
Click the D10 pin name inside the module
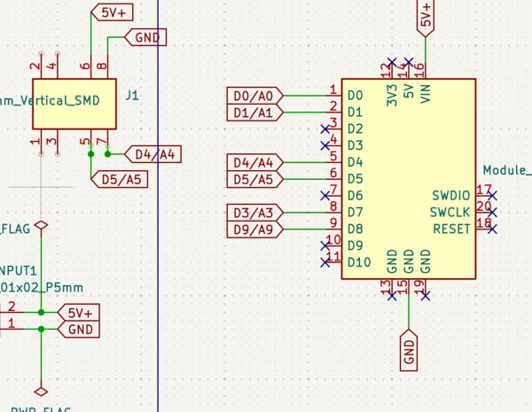point(359,262)
